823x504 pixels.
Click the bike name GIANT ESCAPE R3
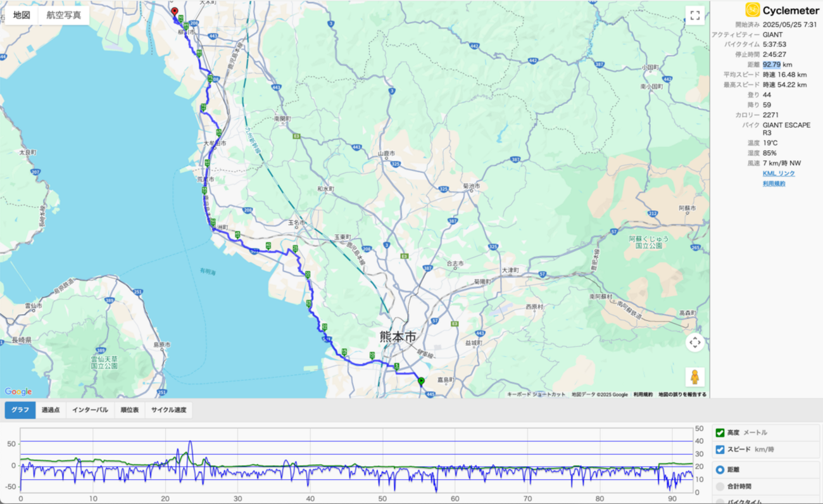[x=786, y=129]
